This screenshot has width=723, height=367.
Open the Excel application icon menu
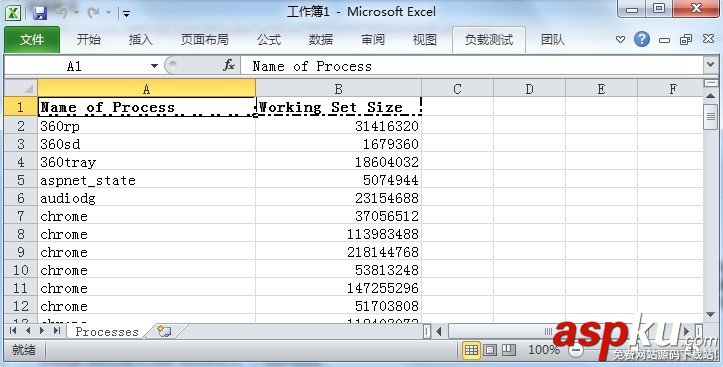[13, 13]
